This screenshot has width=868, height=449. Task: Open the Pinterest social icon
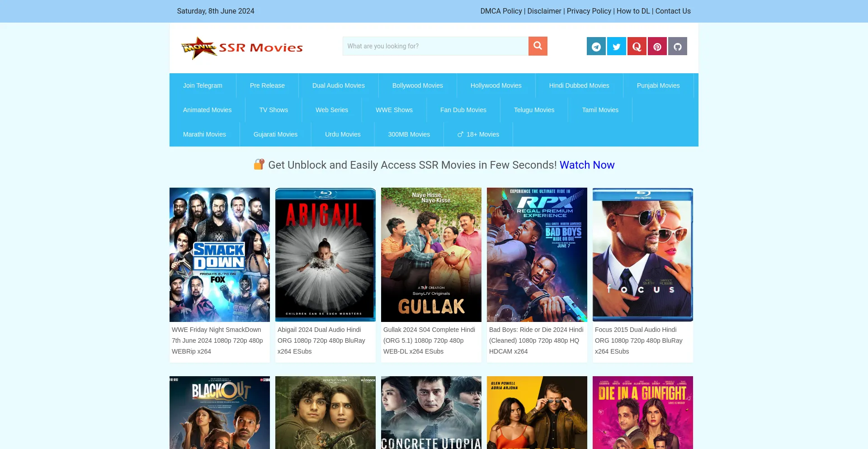coord(657,46)
